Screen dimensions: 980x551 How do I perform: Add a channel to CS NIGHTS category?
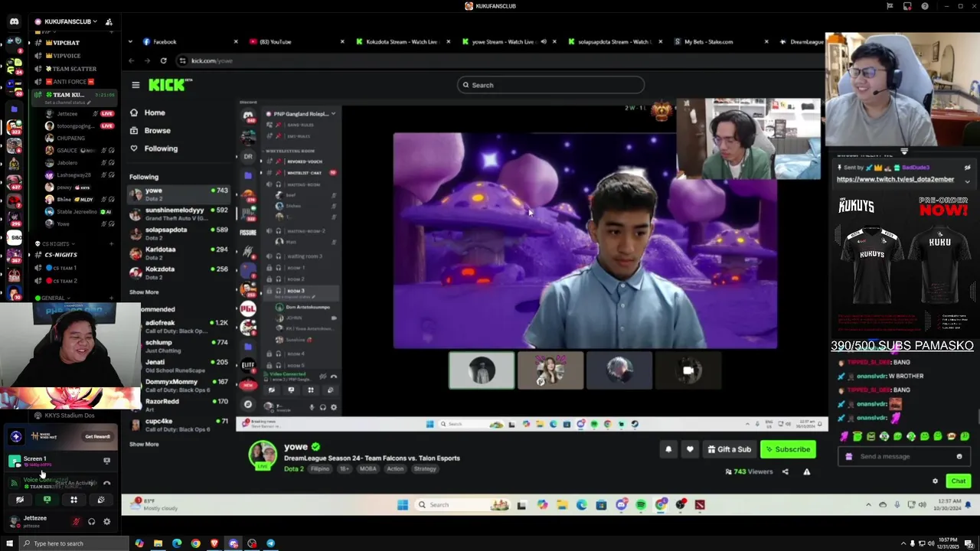point(112,243)
